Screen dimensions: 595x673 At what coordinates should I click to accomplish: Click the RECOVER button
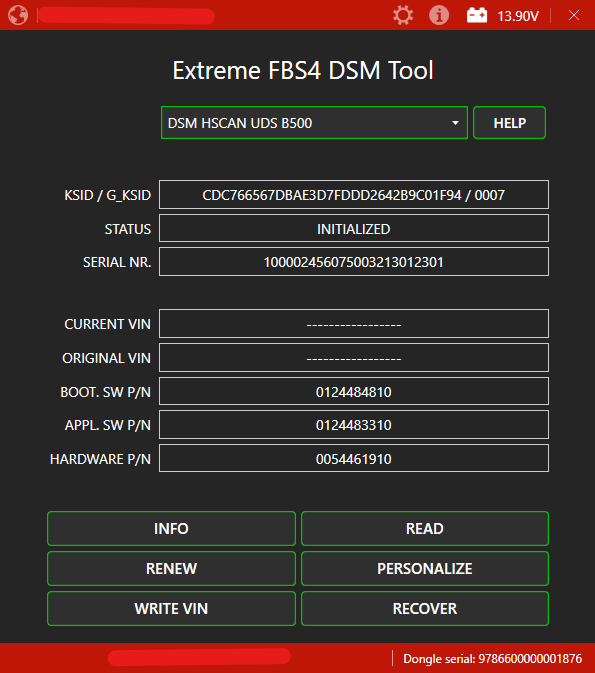(425, 608)
